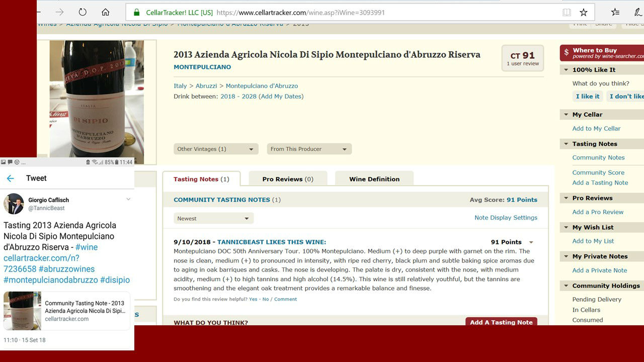Open the favorites list icon
Viewport: 644px width, 362px height.
click(615, 12)
